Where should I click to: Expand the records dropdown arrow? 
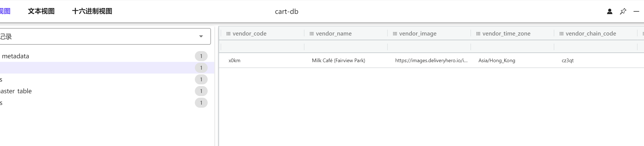coord(201,36)
